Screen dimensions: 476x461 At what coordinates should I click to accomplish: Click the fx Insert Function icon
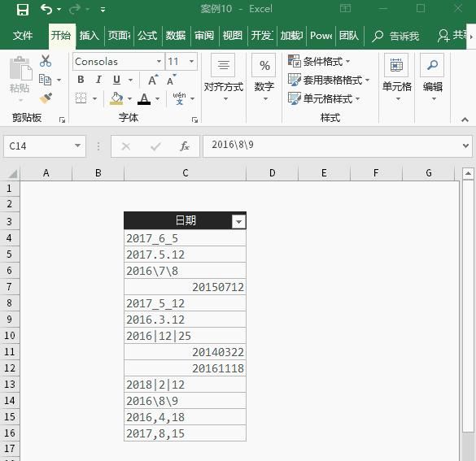click(184, 146)
